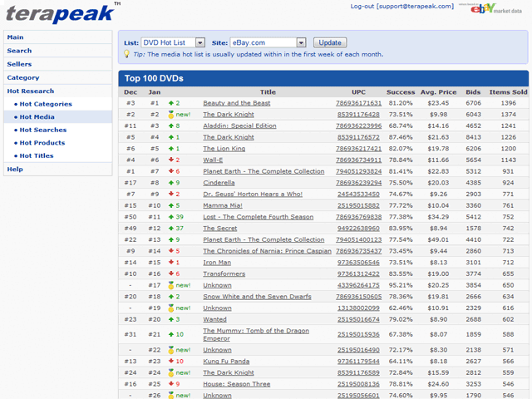Open the Hot Research menu item
Viewport: 532px width, 399px height.
click(x=57, y=91)
